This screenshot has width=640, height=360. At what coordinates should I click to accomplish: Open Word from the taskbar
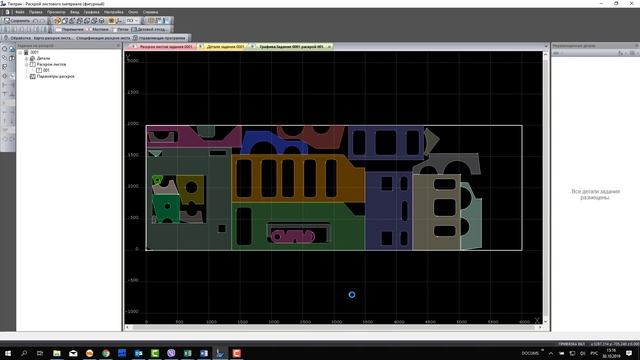204,353
